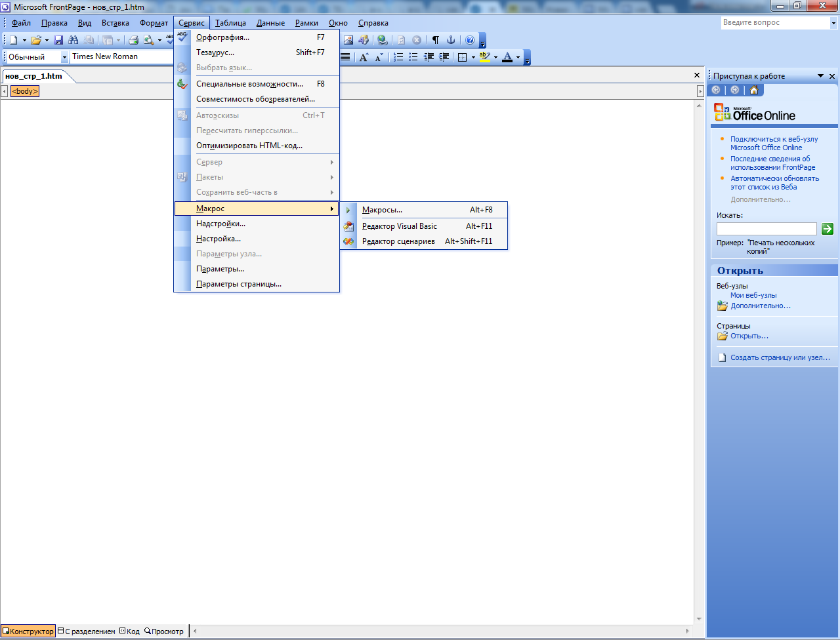Click the Save floppy disk icon
The image size is (840, 640).
[x=58, y=40]
